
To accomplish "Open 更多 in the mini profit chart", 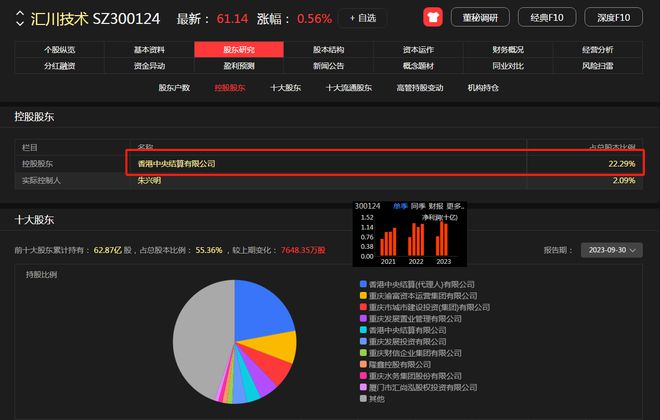I will point(455,206).
